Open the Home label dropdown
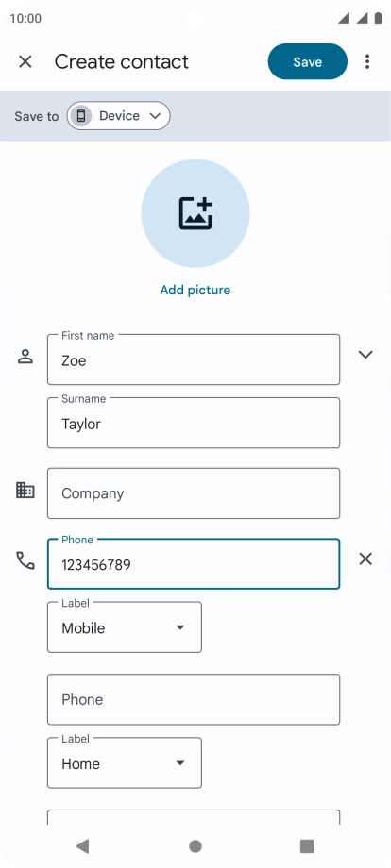This screenshot has height=868, width=391. coord(125,763)
